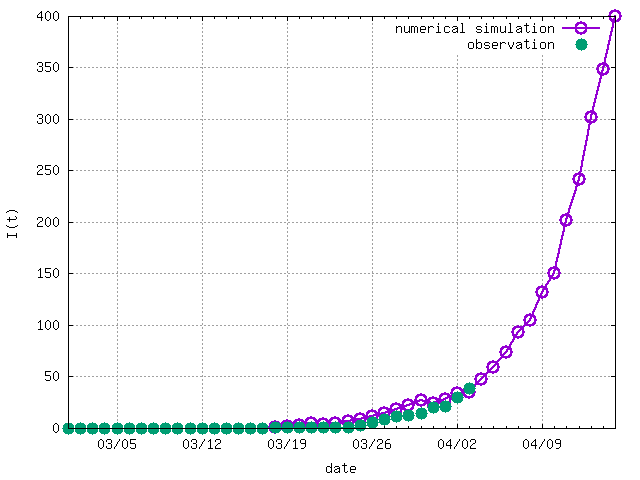Screen dimensions: 640x480
Task: Click the x-axis date 04/02
Action: 457,444
